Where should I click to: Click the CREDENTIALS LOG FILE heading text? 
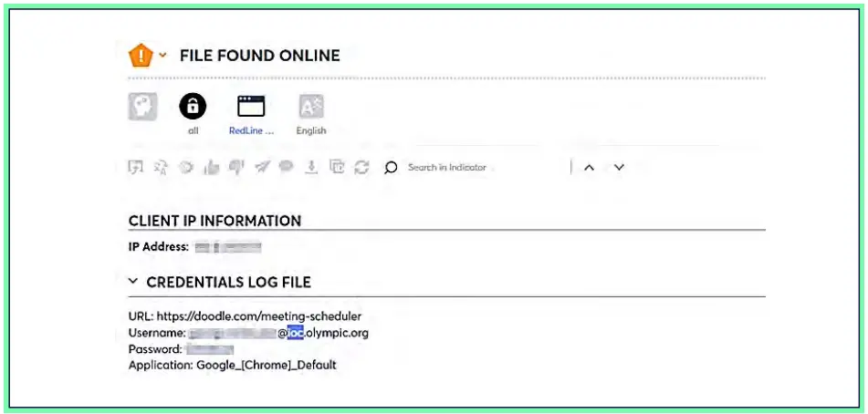point(228,283)
